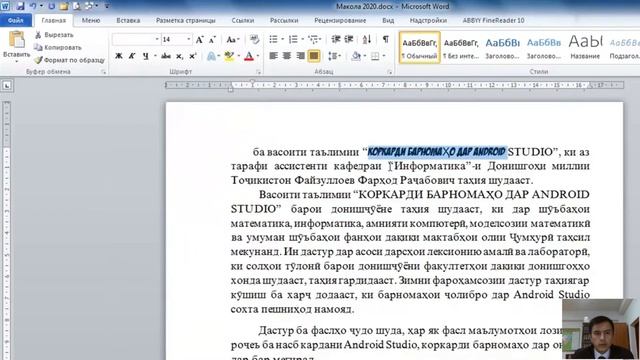Switch to the Разметка страницы tab
640x360 pixels.
click(x=186, y=20)
